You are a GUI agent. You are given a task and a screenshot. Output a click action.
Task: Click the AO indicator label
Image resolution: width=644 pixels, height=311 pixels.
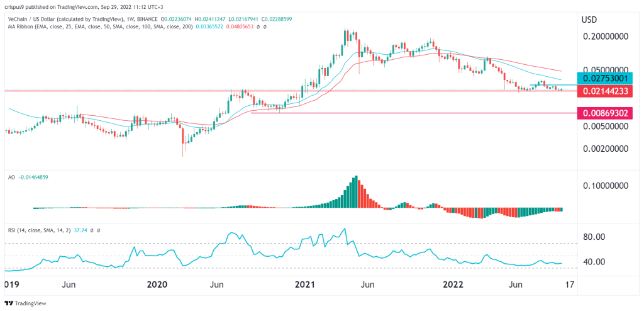[11, 177]
